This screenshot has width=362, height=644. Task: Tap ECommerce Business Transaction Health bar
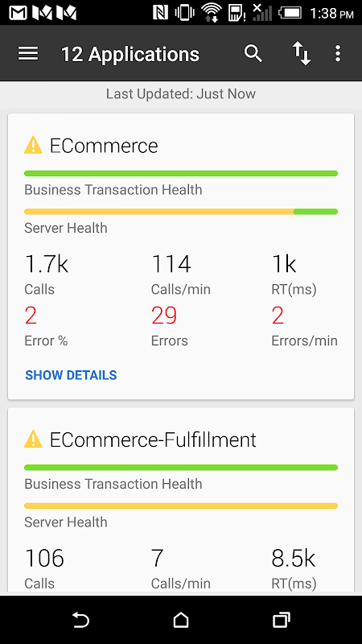[x=181, y=173]
